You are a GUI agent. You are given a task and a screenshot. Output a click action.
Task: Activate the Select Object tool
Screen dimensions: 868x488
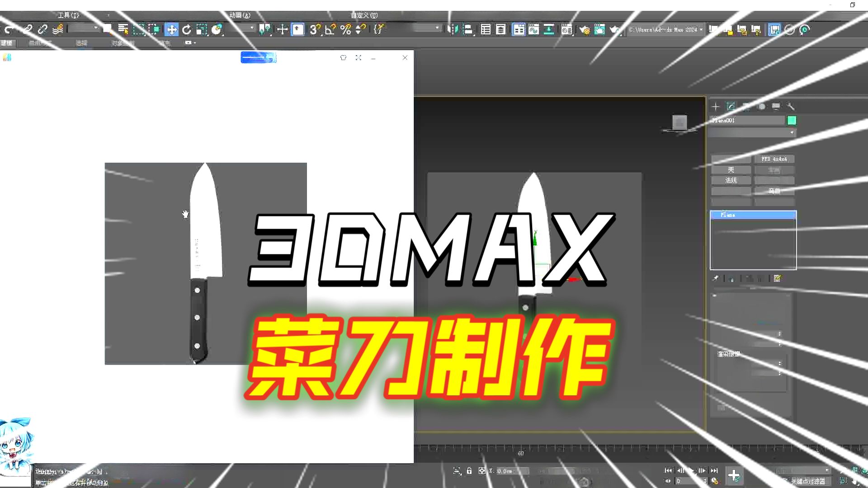[x=108, y=30]
